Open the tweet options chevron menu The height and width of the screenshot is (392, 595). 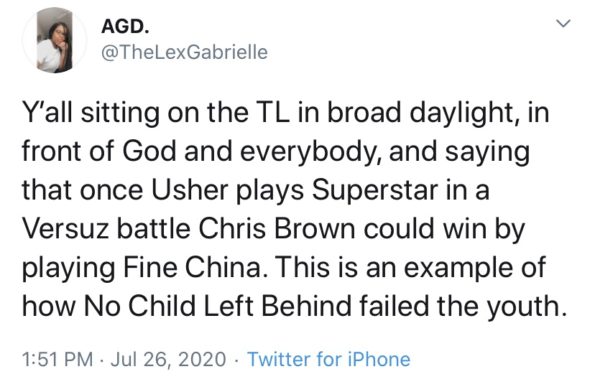(563, 24)
